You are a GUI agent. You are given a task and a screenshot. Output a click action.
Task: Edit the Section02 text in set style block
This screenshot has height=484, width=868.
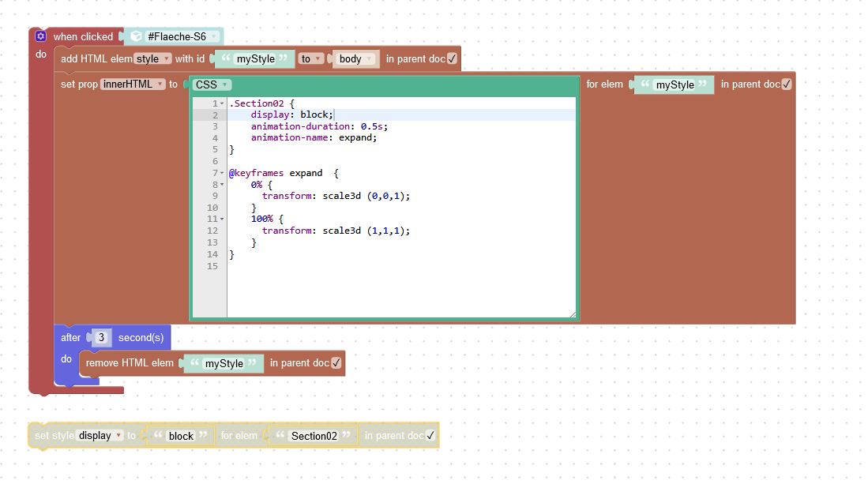click(314, 436)
